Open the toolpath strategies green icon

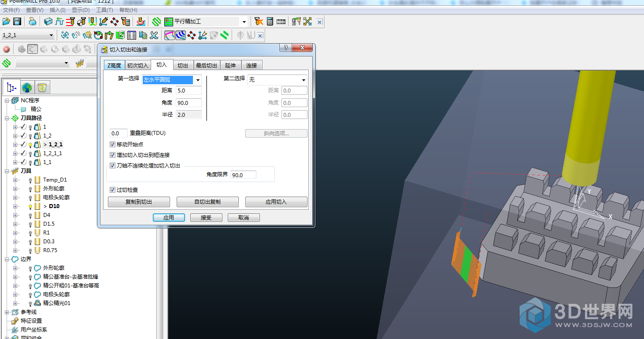156,21
